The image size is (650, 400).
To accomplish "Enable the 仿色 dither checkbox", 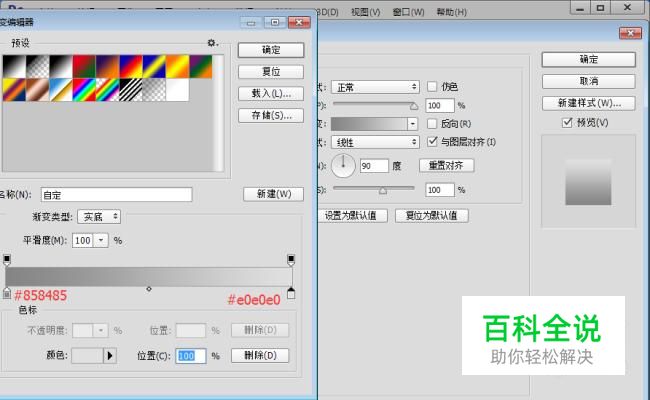I will point(432,87).
